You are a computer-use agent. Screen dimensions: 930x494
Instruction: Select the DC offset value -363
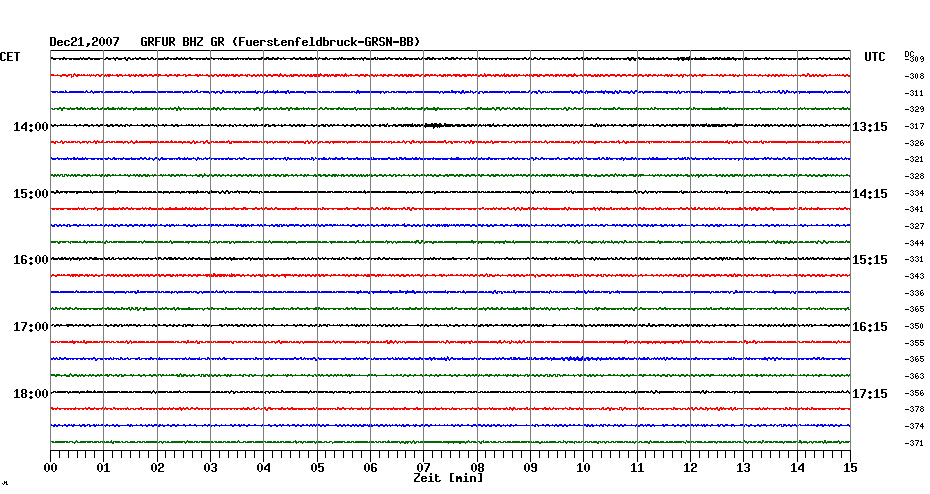pos(915,377)
